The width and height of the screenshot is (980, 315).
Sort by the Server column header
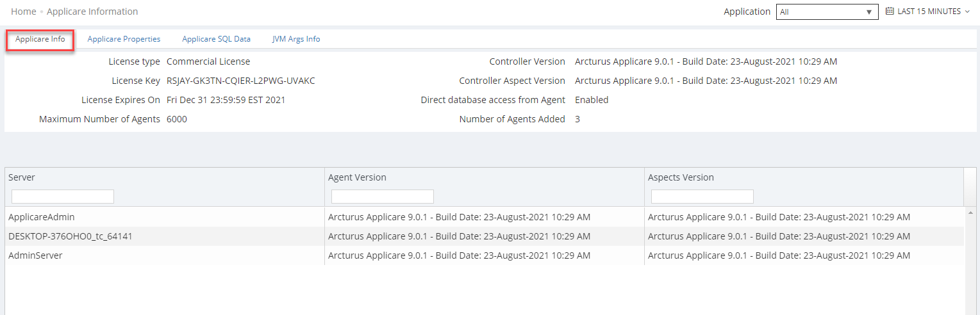click(x=22, y=177)
